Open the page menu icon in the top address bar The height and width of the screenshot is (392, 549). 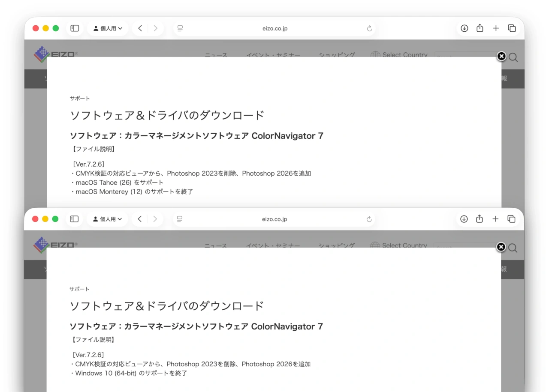(180, 28)
